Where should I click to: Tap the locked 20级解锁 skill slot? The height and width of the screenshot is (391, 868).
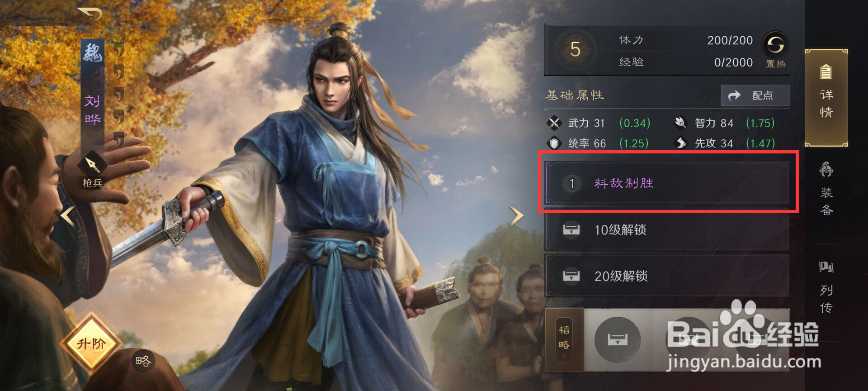pos(667,276)
